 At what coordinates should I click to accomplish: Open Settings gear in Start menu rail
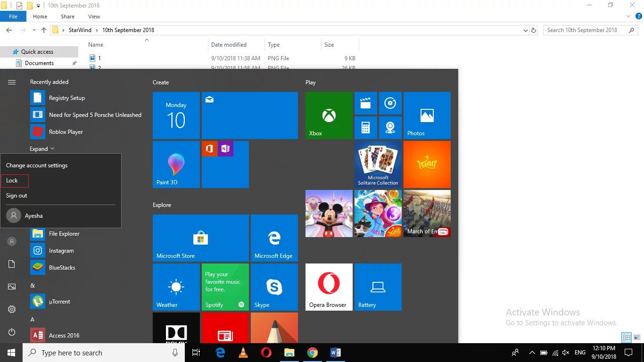(x=12, y=309)
